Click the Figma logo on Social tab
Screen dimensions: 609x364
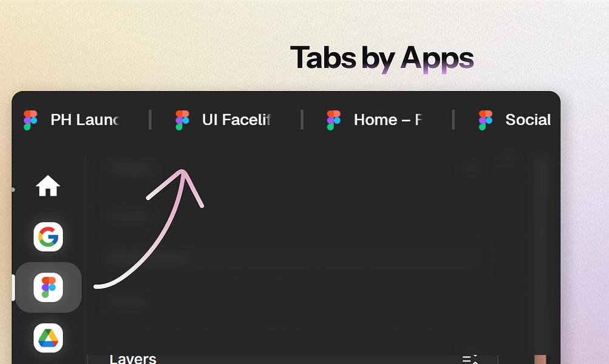[x=485, y=120]
